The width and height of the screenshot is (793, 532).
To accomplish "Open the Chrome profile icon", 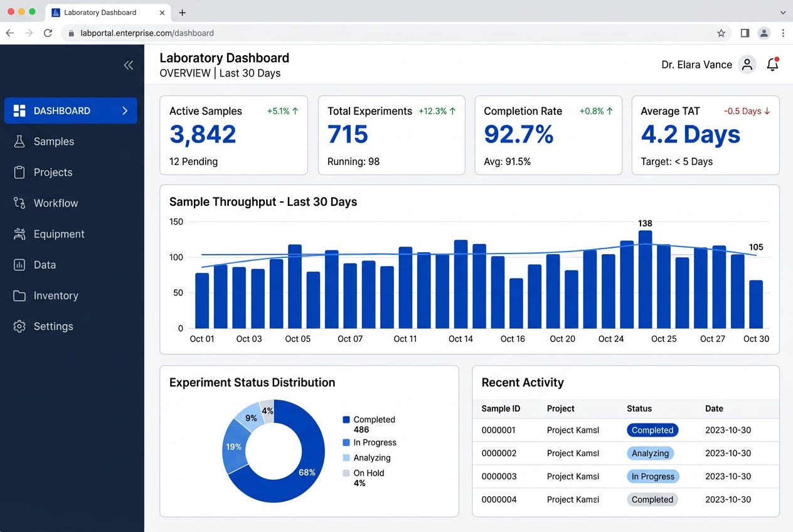I will (x=764, y=33).
